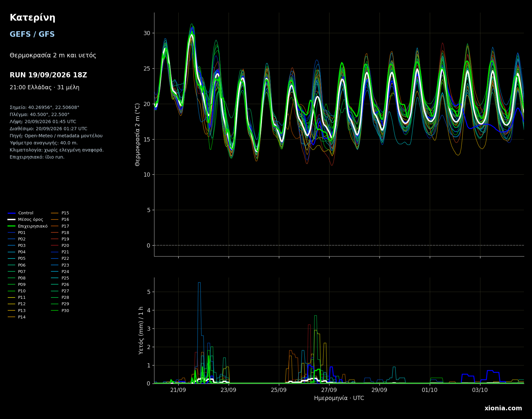
Task: Click the 27/09 date tick label
Action: pyautogui.click(x=329, y=390)
